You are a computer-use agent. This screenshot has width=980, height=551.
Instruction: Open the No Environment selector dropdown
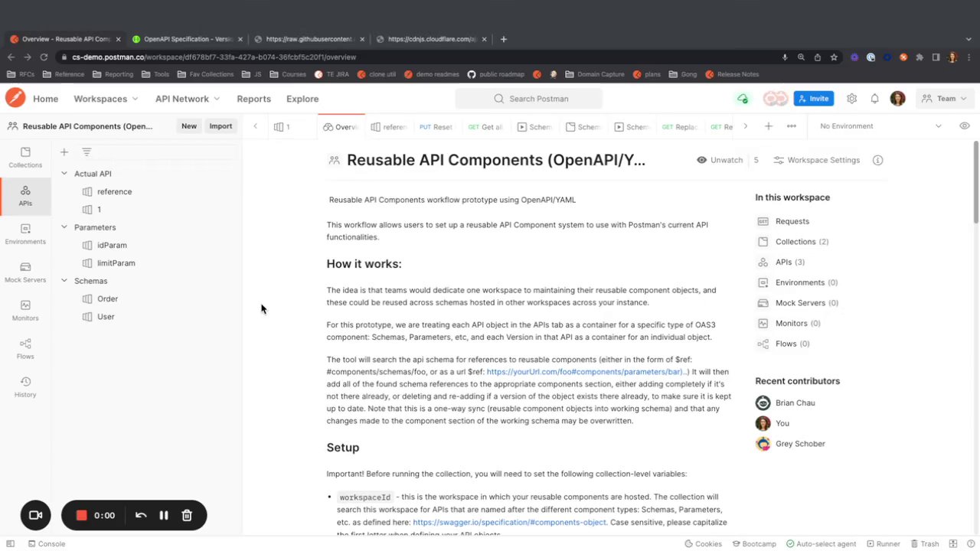click(880, 126)
